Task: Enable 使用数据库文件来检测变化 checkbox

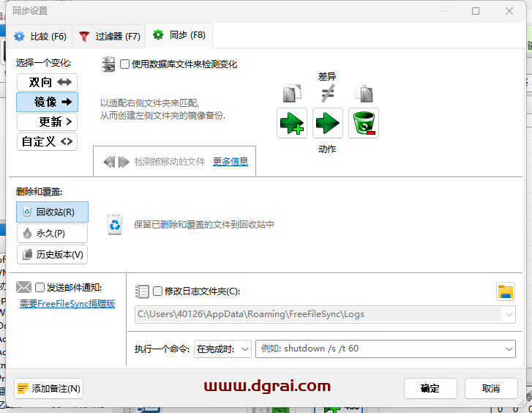Action: click(x=125, y=64)
